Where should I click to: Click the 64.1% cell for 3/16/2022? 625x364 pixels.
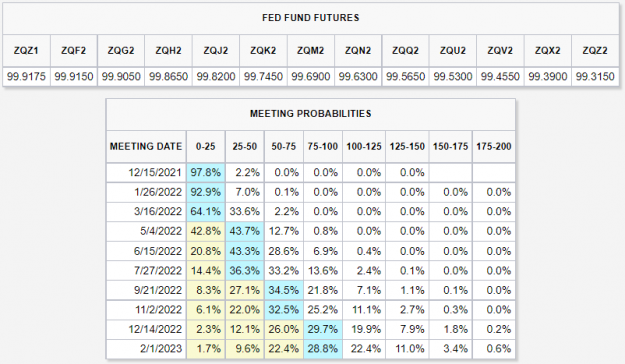[205, 212]
